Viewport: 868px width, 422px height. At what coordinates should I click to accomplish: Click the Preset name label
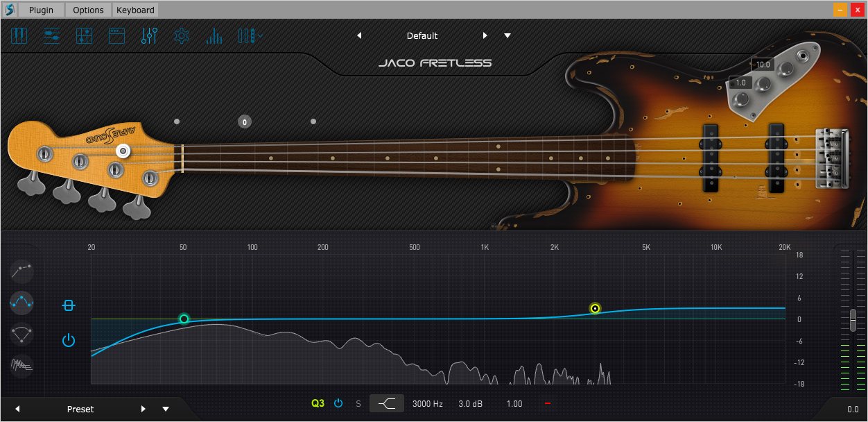pos(80,409)
